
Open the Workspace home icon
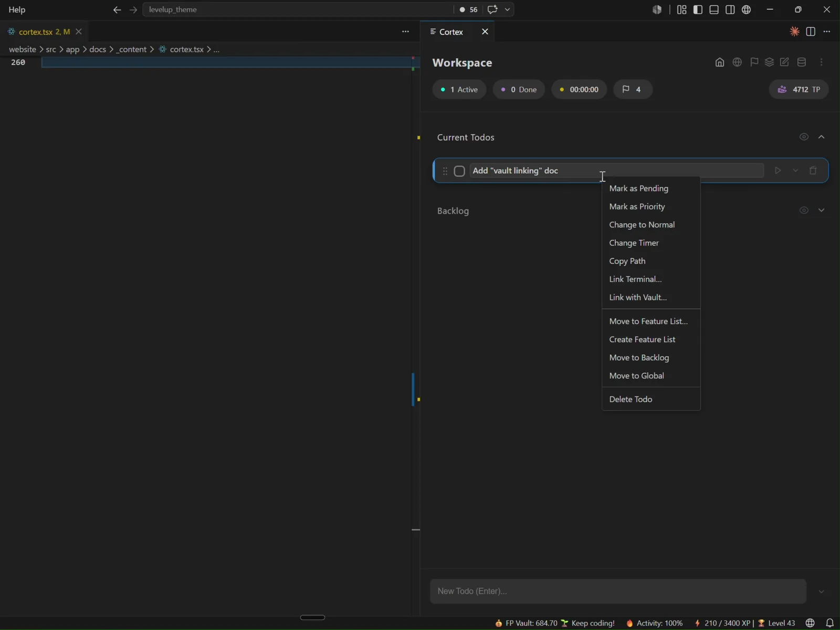click(720, 62)
